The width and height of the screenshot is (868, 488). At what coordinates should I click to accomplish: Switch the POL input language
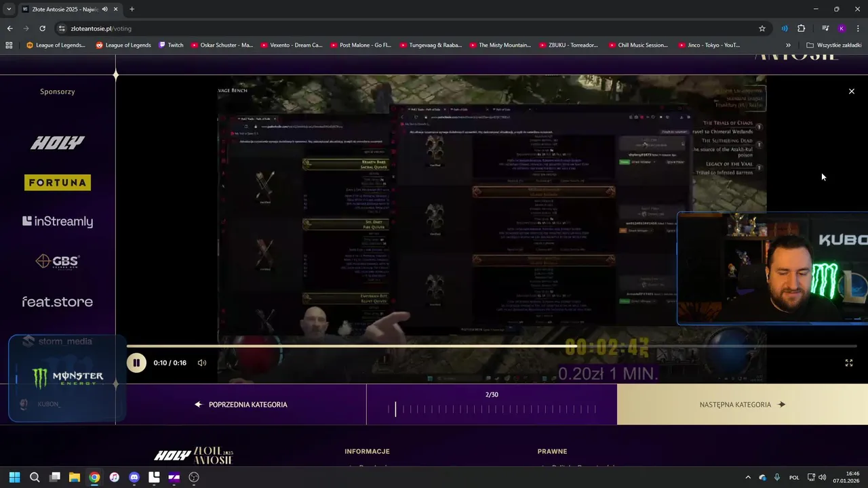pos(794,477)
